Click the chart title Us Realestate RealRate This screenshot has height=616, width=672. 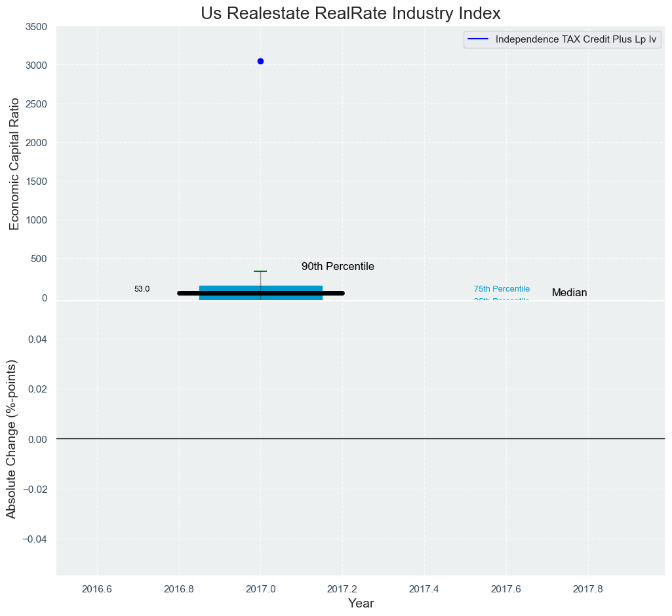[x=350, y=13]
